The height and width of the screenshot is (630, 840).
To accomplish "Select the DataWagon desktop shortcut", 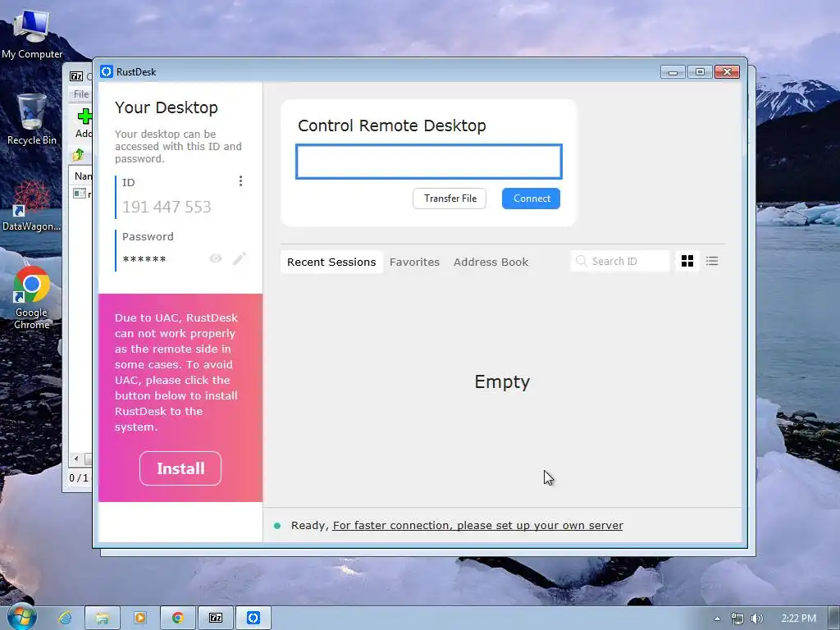I will coord(32,206).
